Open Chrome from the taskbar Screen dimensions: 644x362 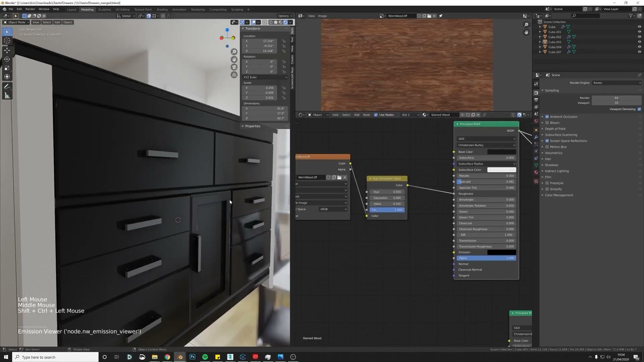(167, 357)
